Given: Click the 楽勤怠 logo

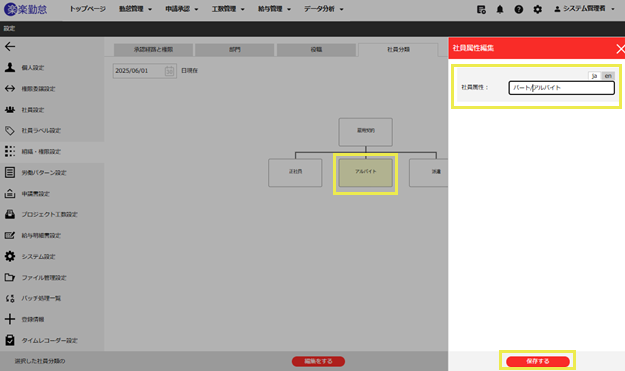Looking at the screenshot, I should click(26, 9).
